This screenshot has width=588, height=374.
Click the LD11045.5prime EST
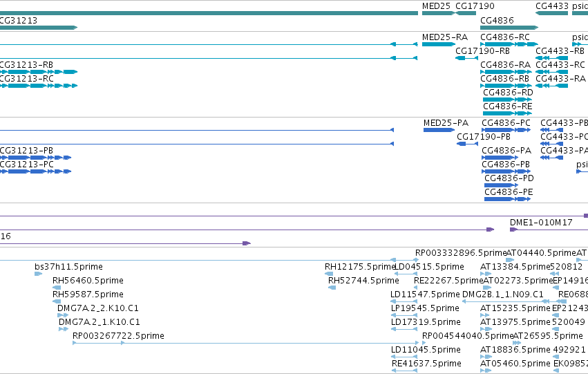tap(404, 357)
